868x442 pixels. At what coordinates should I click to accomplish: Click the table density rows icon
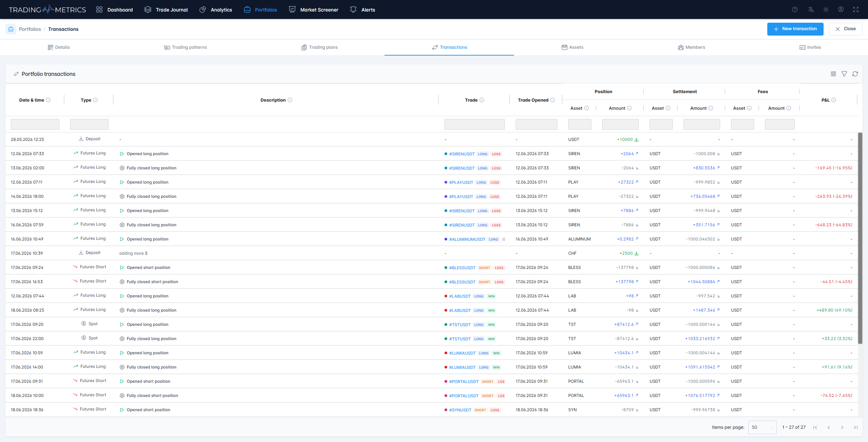tap(833, 74)
